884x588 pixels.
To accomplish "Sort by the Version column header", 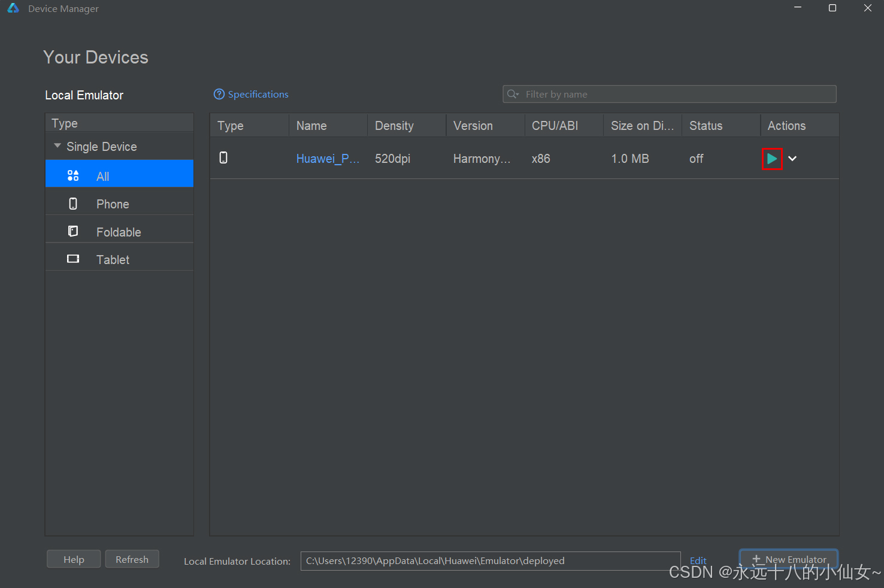I will [x=485, y=126].
